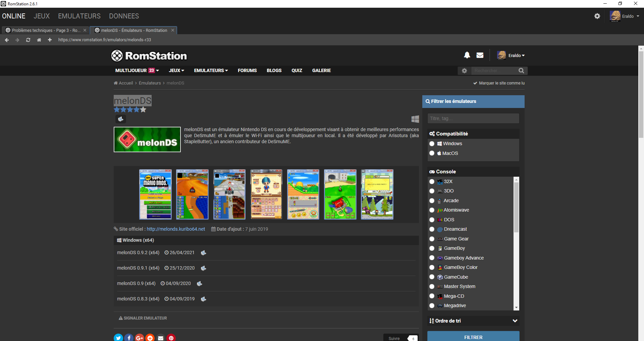Download melonDS 0.9 (x64)
644x341 pixels.
[199, 284]
